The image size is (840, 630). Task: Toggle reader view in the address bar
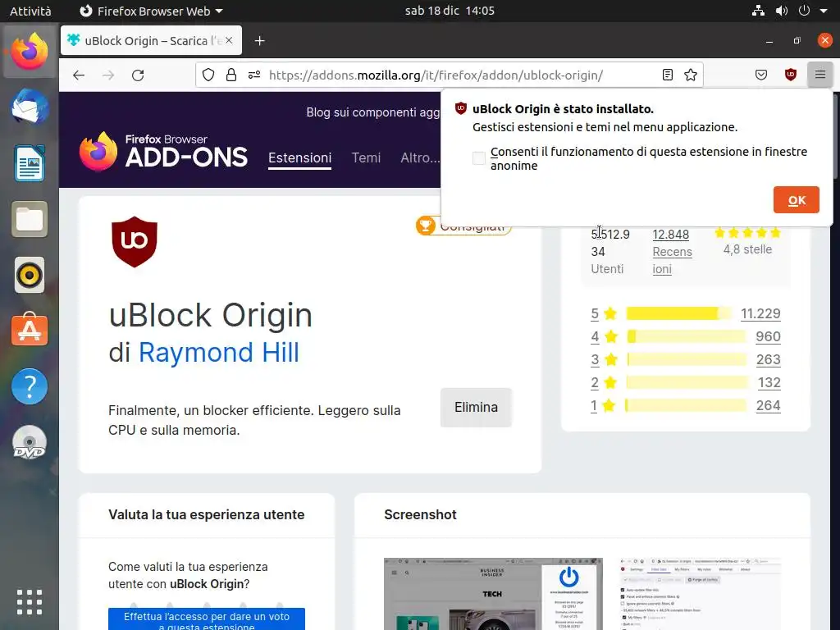(x=667, y=75)
